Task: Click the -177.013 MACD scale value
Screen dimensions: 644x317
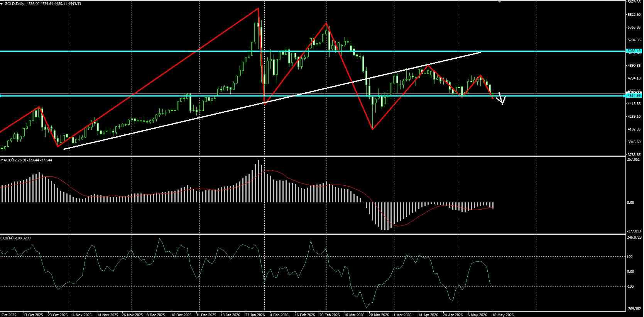Action: 634,231
